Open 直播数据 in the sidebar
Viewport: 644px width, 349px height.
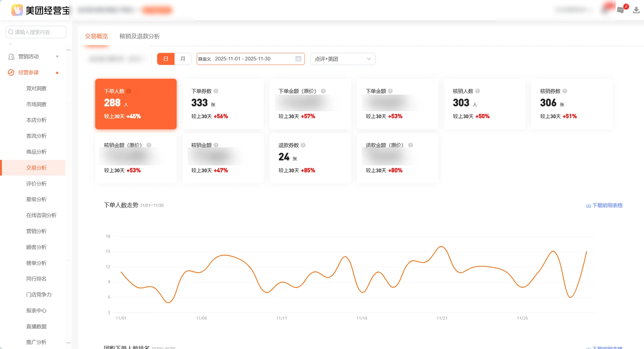[x=36, y=326]
